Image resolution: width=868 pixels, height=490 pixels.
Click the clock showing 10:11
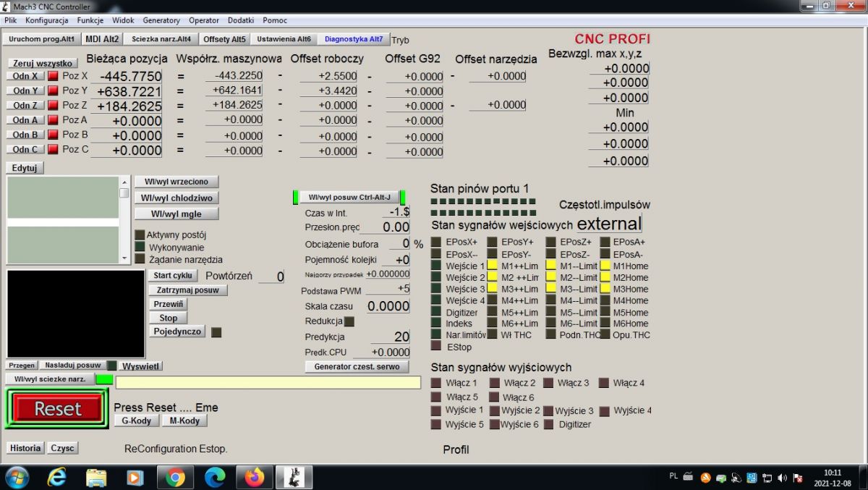(x=832, y=472)
